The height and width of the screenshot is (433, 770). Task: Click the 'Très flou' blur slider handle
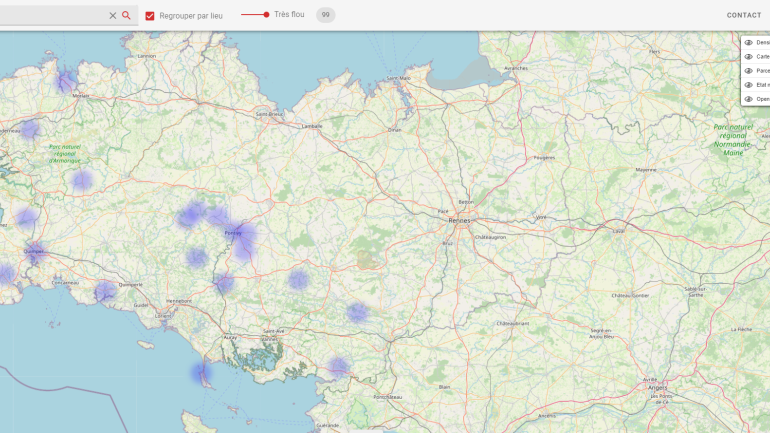tap(266, 15)
